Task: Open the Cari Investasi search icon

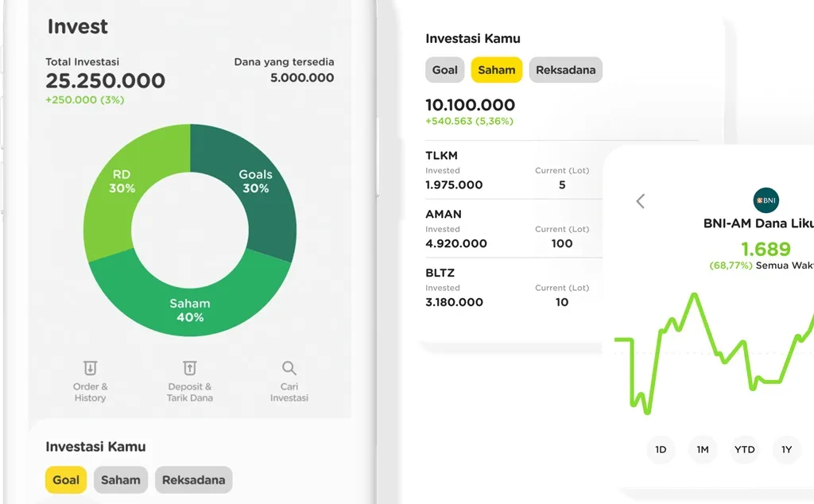Action: point(289,368)
